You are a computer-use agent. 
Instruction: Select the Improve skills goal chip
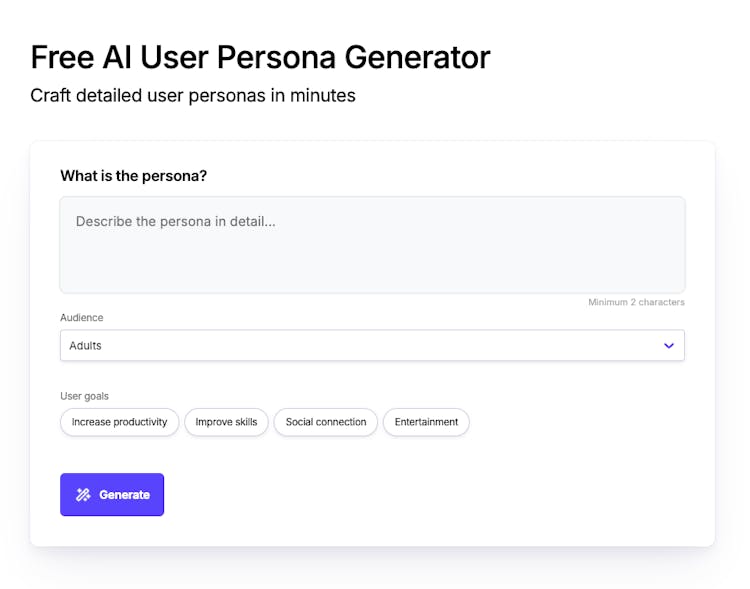point(226,422)
